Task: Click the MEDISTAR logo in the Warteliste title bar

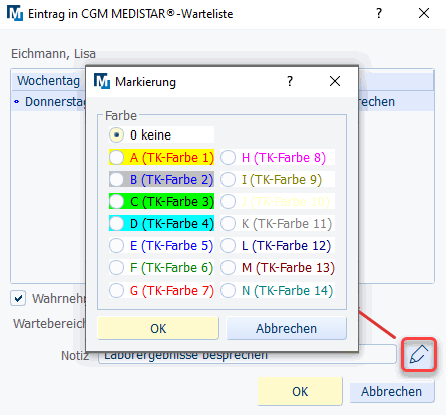Action: tap(15, 13)
